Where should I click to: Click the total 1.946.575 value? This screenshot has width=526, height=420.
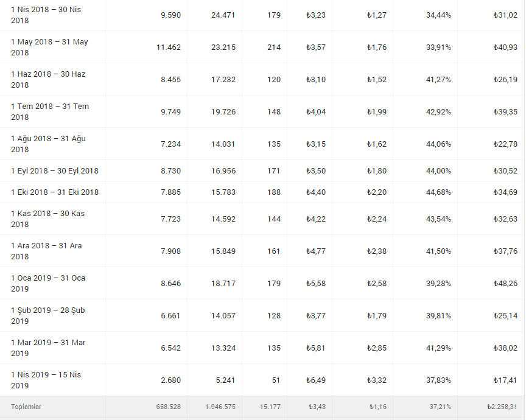[220, 407]
